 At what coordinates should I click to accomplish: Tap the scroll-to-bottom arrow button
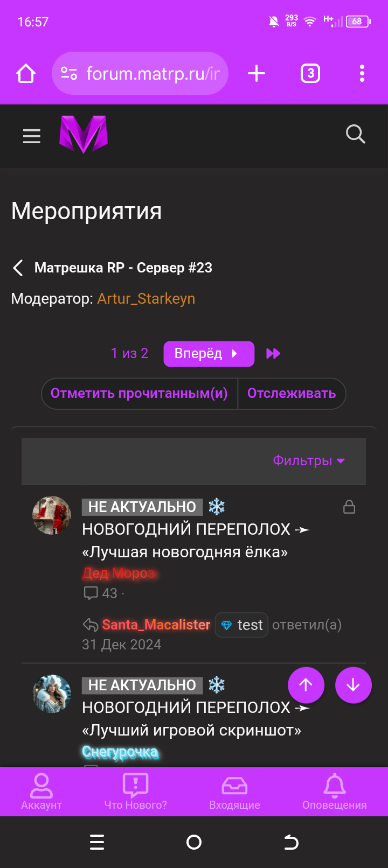(x=354, y=685)
